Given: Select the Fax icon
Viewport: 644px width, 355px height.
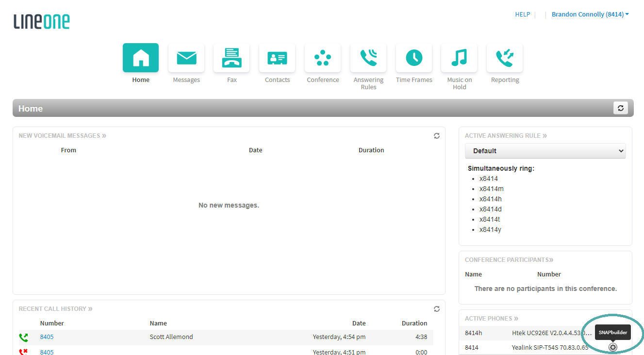Looking at the screenshot, I should [x=231, y=58].
